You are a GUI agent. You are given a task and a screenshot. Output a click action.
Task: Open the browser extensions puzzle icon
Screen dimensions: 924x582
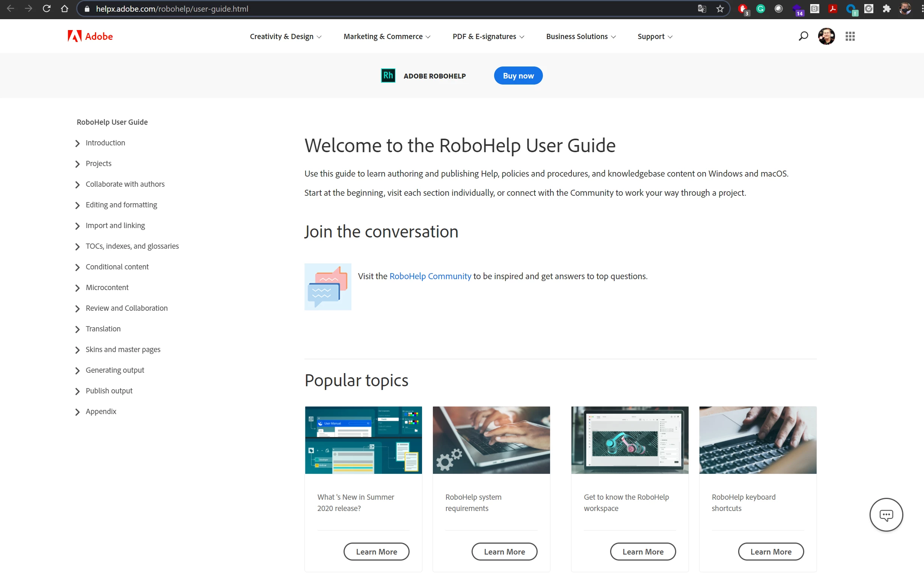886,8
